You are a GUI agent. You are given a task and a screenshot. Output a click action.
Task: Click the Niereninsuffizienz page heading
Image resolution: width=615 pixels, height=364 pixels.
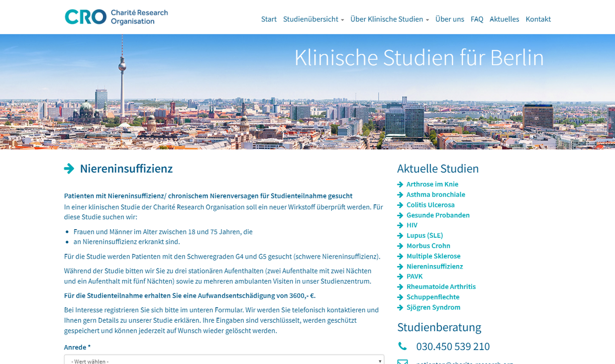126,169
